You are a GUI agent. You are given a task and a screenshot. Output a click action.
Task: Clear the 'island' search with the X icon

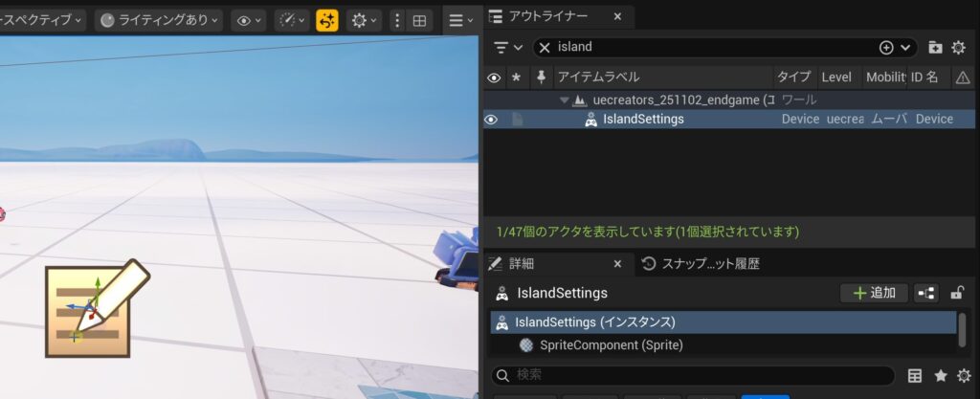click(x=544, y=47)
